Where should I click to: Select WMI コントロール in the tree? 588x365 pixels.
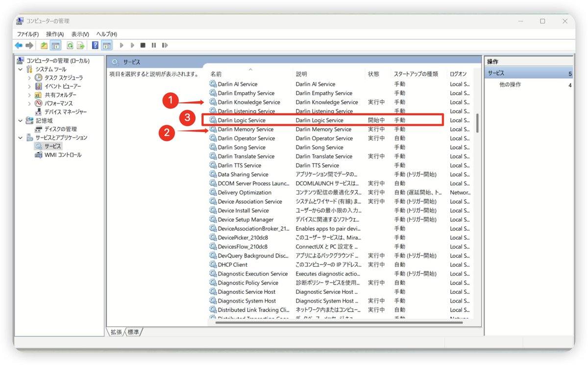[x=63, y=155]
